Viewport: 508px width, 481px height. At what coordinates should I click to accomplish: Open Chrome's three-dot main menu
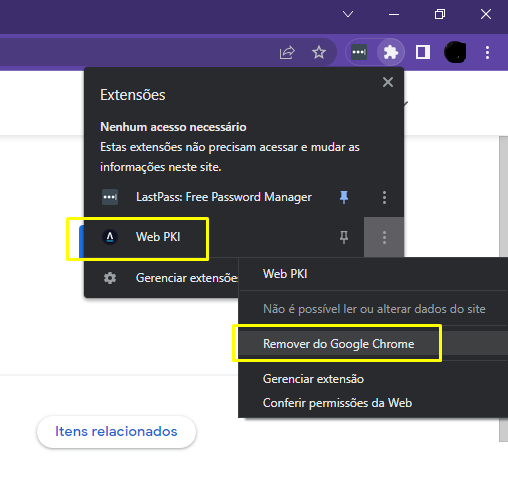[x=487, y=52]
